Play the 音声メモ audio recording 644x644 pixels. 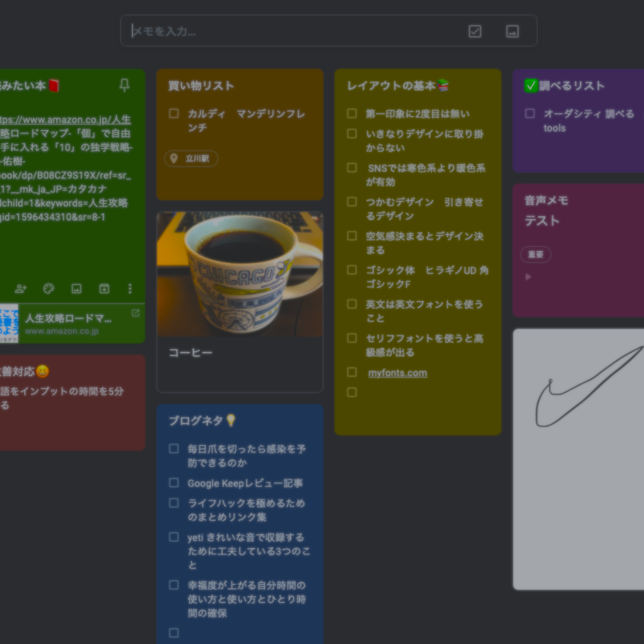tap(528, 277)
